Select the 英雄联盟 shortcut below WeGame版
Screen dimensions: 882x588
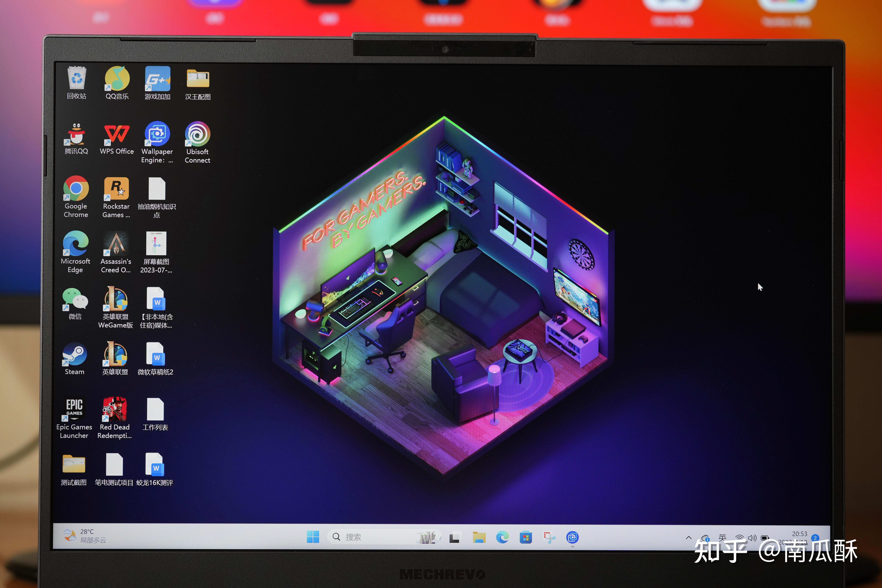coord(115,358)
